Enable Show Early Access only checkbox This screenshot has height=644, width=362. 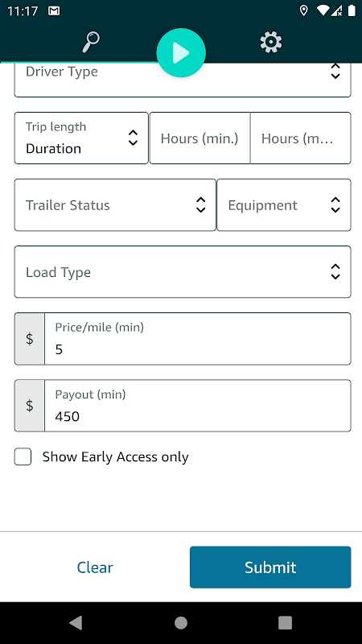[23, 456]
